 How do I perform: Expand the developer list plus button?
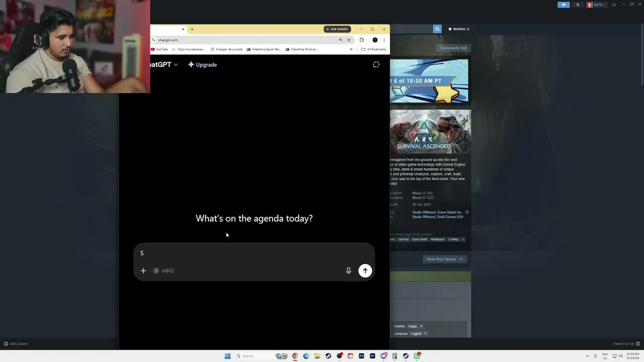pos(467,212)
